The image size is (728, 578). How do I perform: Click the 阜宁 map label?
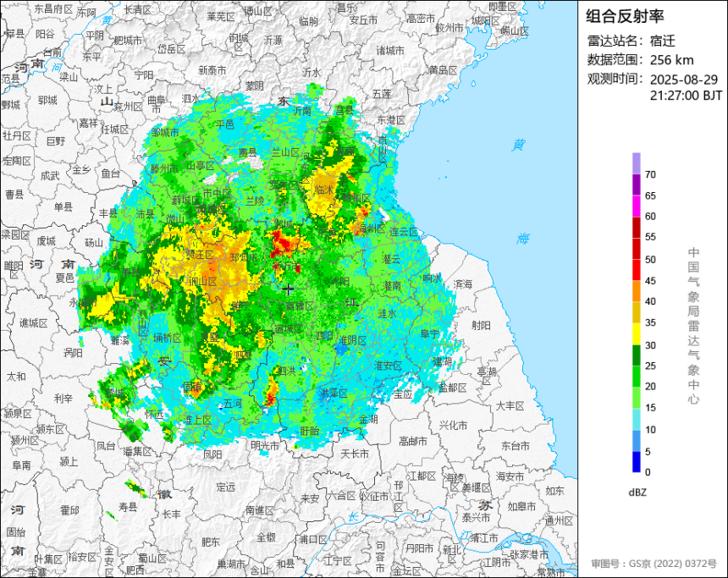coord(429,333)
